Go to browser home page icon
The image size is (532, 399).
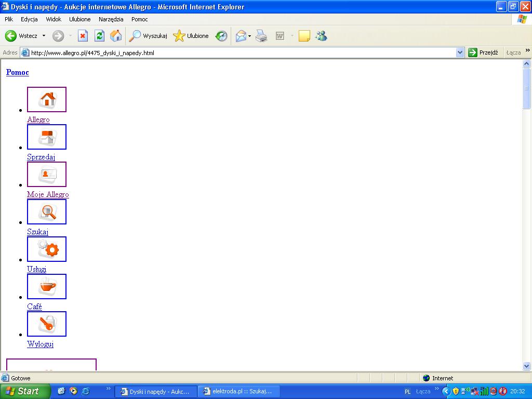pyautogui.click(x=116, y=36)
